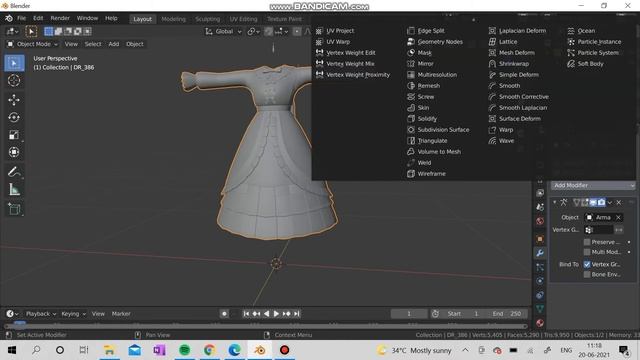Open Spotify from the taskbar

(184, 350)
